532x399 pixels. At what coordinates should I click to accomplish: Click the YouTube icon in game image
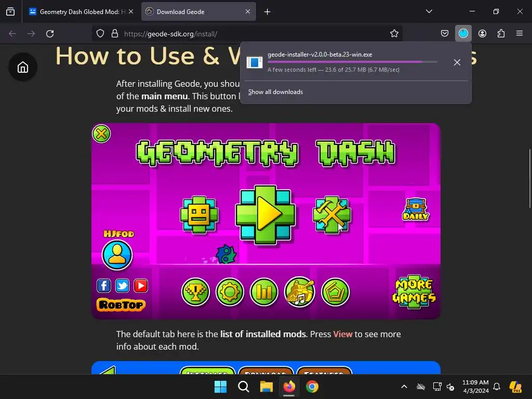pyautogui.click(x=140, y=286)
